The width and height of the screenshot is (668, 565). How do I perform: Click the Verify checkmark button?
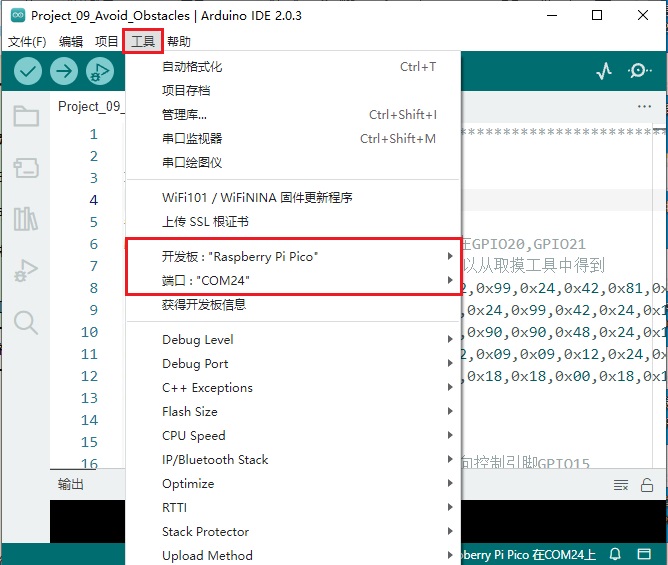(28, 71)
